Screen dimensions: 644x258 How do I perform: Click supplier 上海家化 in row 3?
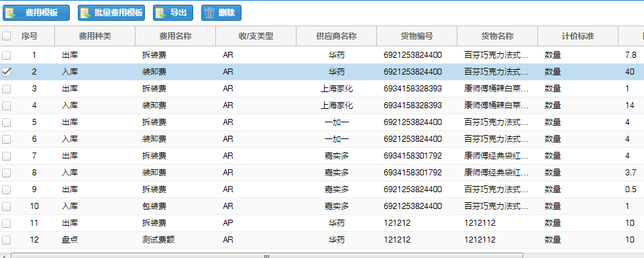click(x=336, y=89)
